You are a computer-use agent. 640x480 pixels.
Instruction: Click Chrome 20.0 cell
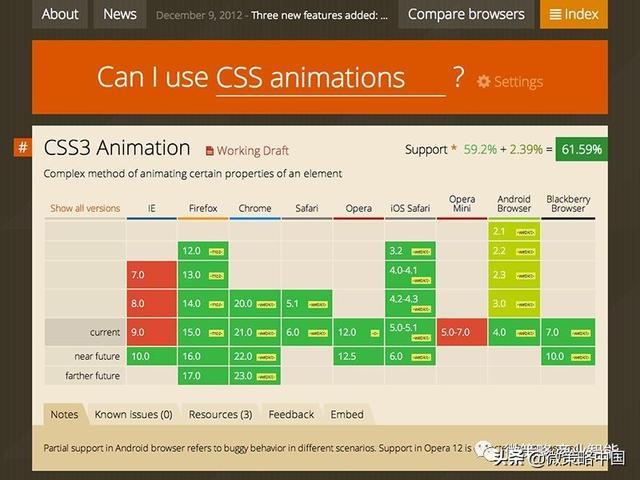click(x=255, y=303)
